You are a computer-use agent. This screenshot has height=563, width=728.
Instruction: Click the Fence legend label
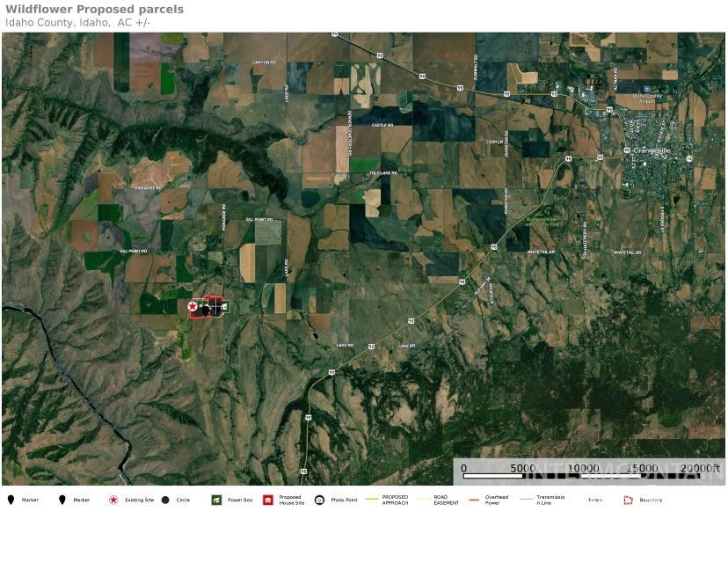tap(595, 501)
